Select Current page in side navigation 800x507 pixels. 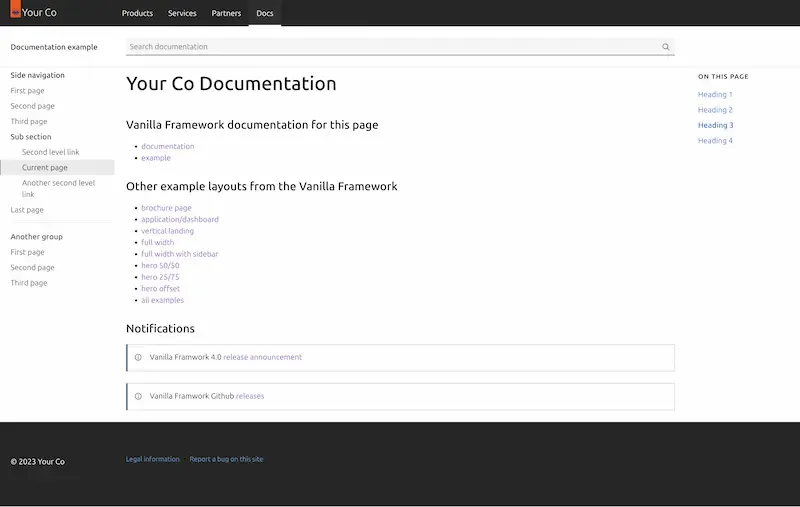45,168
